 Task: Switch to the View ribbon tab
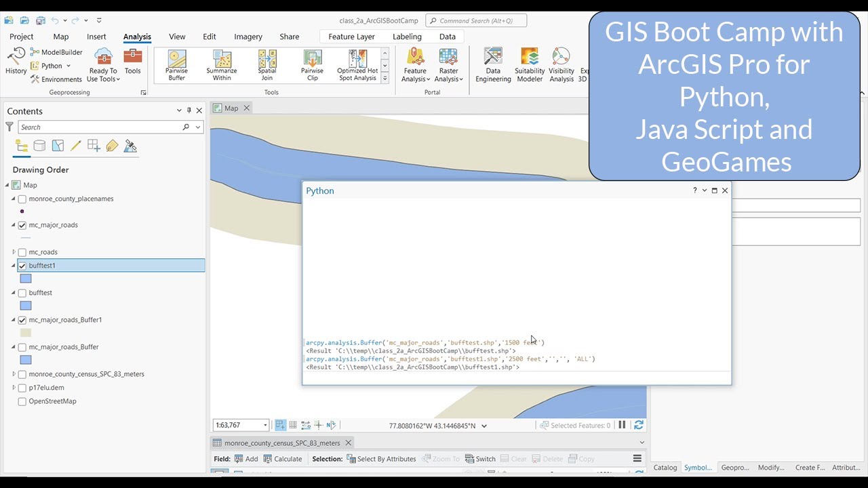177,37
